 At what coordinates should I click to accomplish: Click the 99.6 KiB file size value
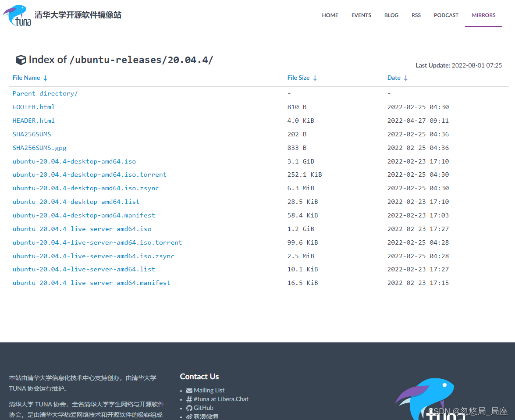pos(302,242)
